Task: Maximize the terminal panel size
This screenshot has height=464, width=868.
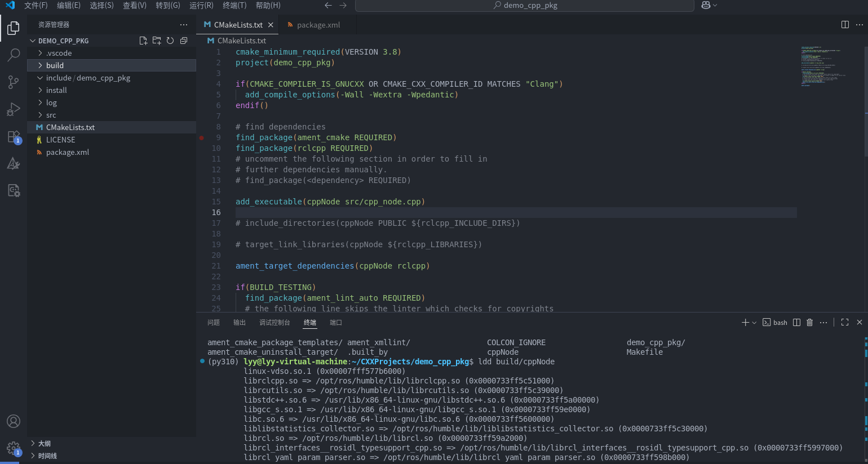Action: (x=845, y=322)
